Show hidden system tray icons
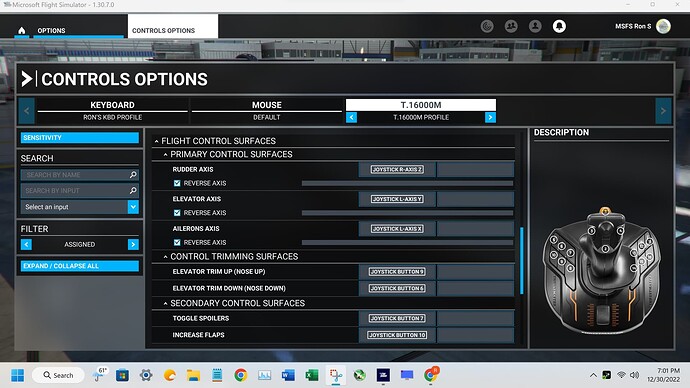 (x=593, y=375)
